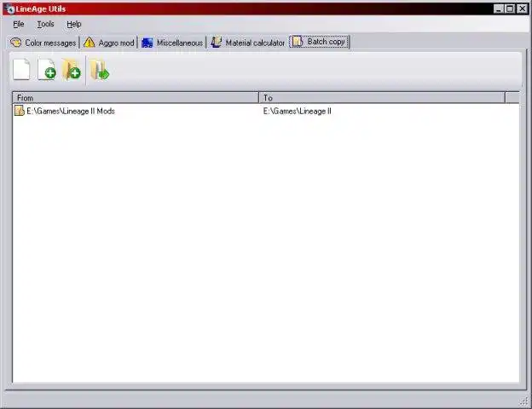The width and height of the screenshot is (532, 409).
Task: Switch to the Aggro mod tab
Action: pyautogui.click(x=109, y=43)
